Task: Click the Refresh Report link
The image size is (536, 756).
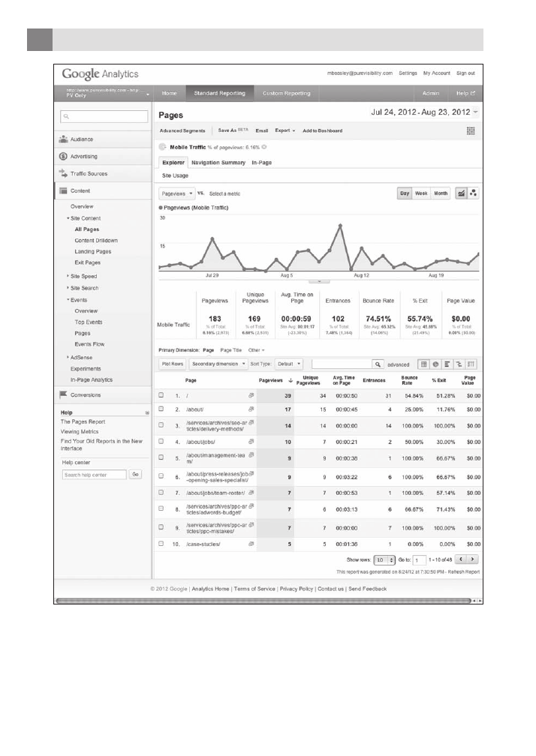Action: pos(459,572)
